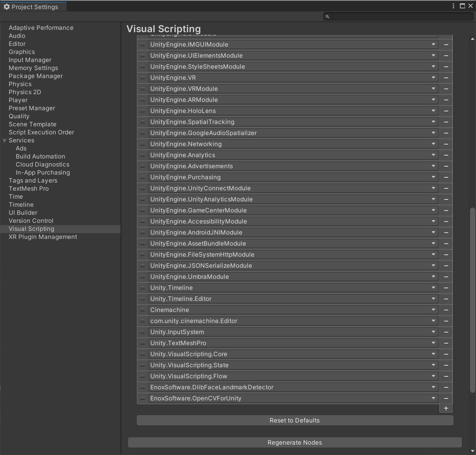Screen dimensions: 476x455
Task: Click the scroll-up arrow
Action: tap(473, 39)
